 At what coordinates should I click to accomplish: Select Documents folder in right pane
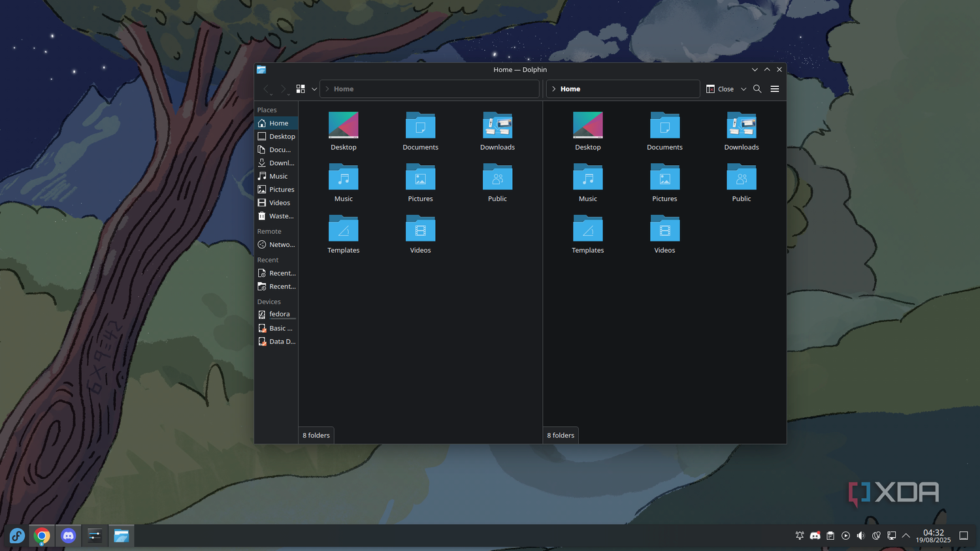coord(664,131)
